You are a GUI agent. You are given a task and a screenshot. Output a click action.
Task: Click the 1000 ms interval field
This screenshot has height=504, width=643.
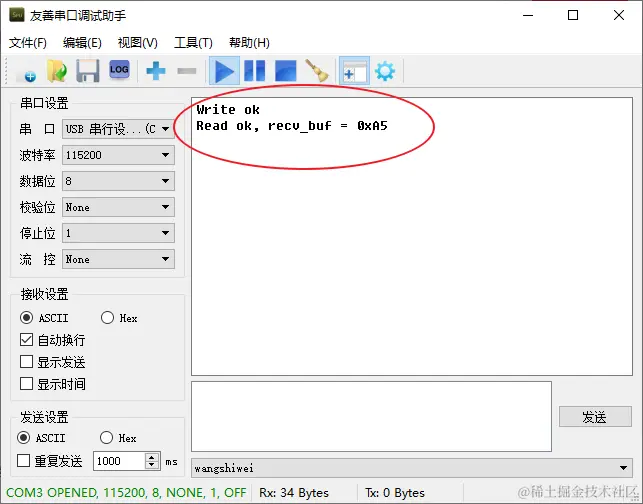click(119, 461)
